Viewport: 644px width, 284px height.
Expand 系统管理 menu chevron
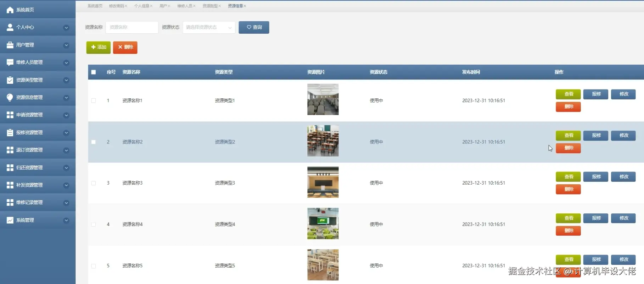pyautogui.click(x=66, y=220)
